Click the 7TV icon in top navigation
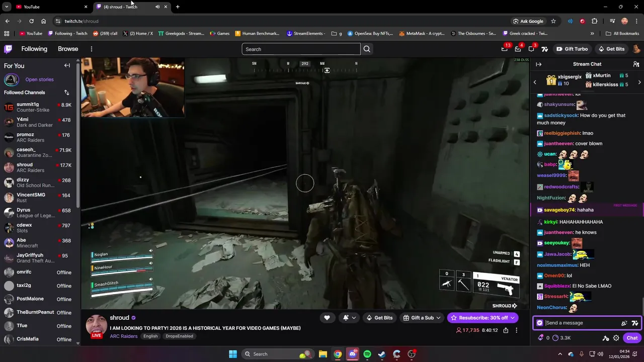This screenshot has height=362, width=644. [x=544, y=49]
